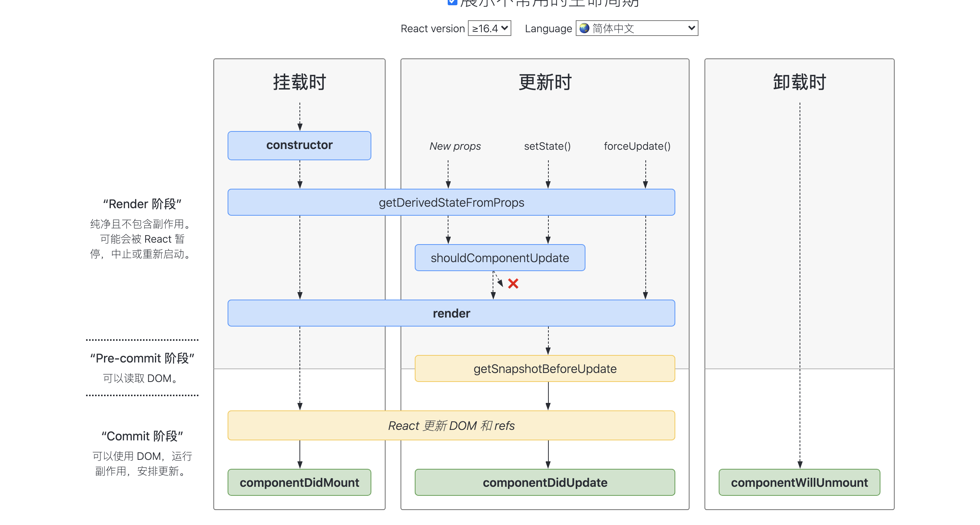This screenshot has width=980, height=525.
Task: Click the constructor lifecycle box
Action: (299, 145)
